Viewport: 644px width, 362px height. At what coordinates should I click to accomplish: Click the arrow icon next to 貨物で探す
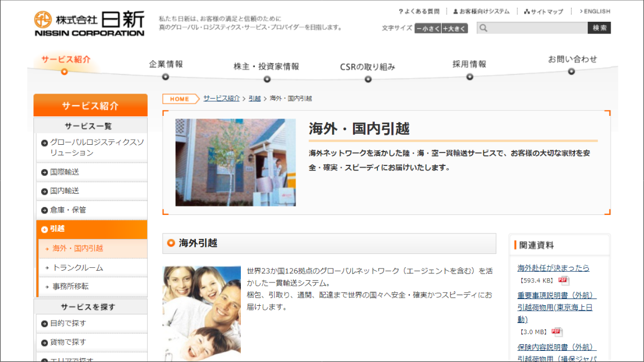pos(45,343)
